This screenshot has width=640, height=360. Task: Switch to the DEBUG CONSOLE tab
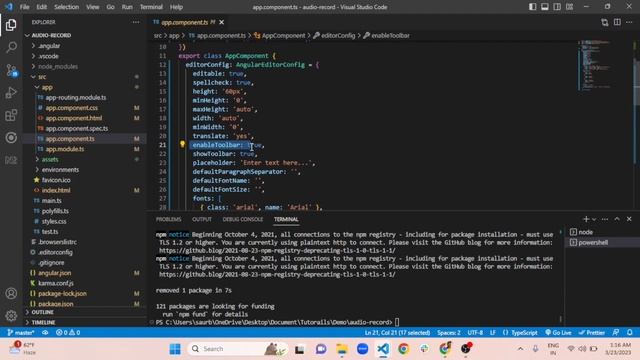(242, 219)
